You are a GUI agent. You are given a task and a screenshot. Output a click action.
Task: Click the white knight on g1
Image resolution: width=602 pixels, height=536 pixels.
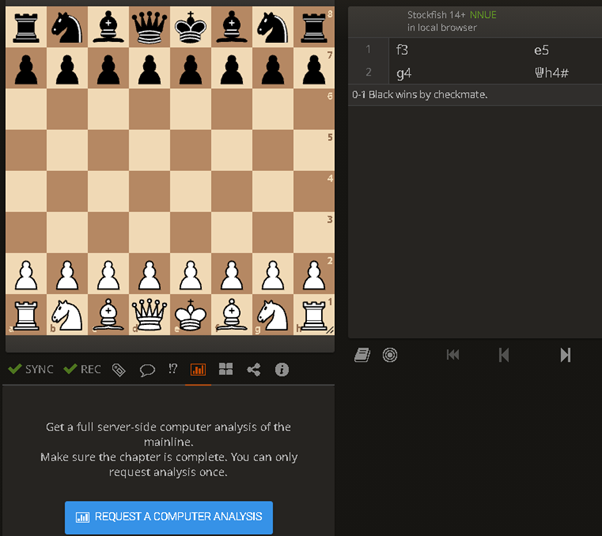pyautogui.click(x=273, y=315)
